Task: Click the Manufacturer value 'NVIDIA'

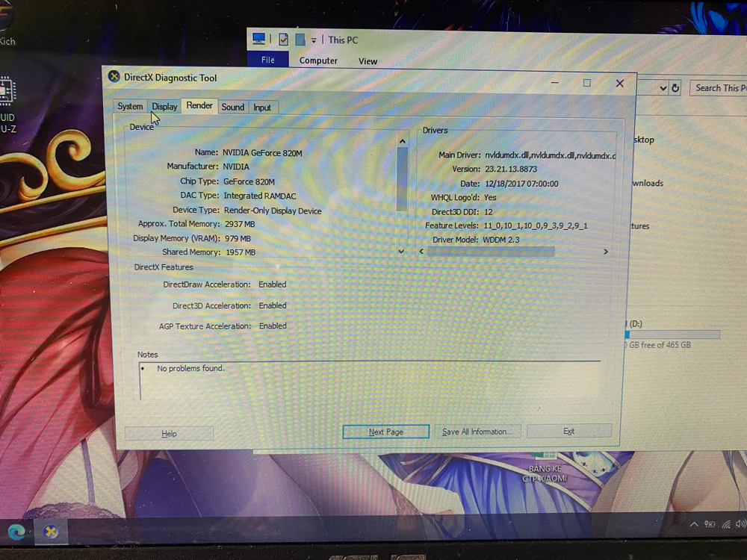Action: click(x=236, y=167)
